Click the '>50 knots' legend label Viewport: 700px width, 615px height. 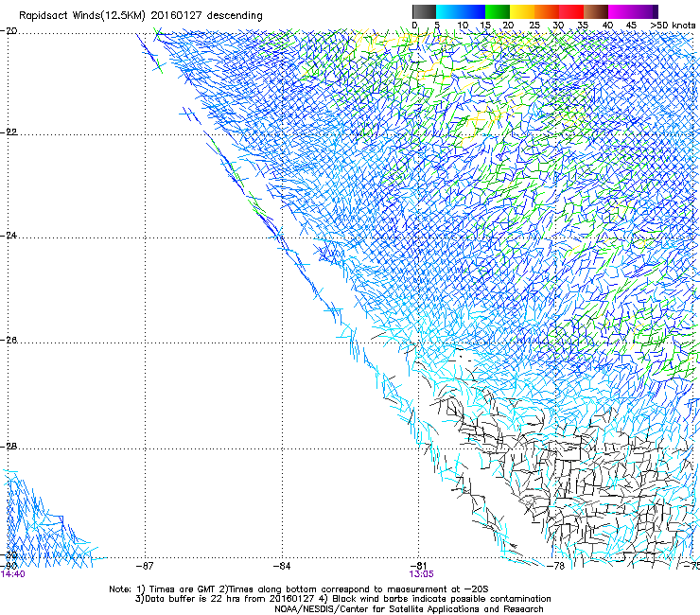pos(674,26)
